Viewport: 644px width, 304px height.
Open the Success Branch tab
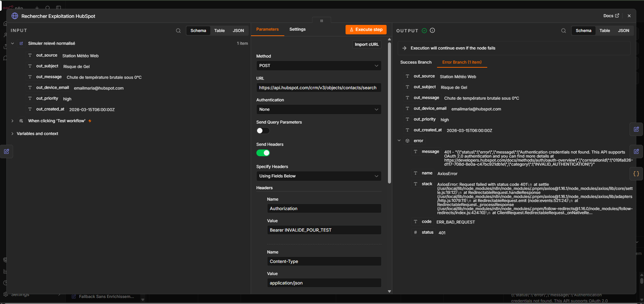click(416, 62)
